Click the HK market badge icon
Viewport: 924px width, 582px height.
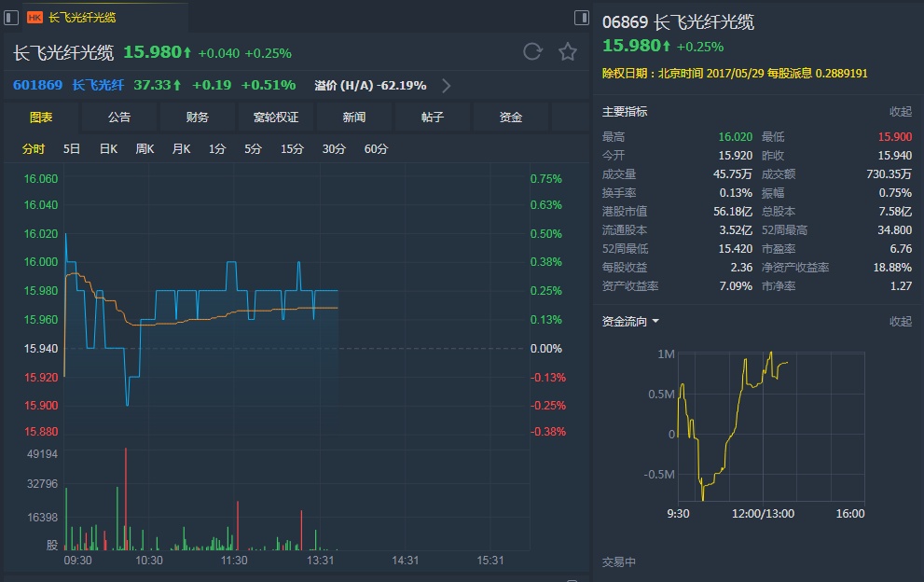click(x=34, y=18)
